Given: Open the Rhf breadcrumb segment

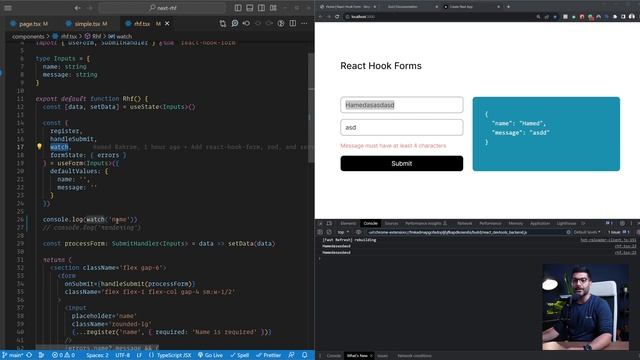Looking at the screenshot, I should (x=93, y=36).
